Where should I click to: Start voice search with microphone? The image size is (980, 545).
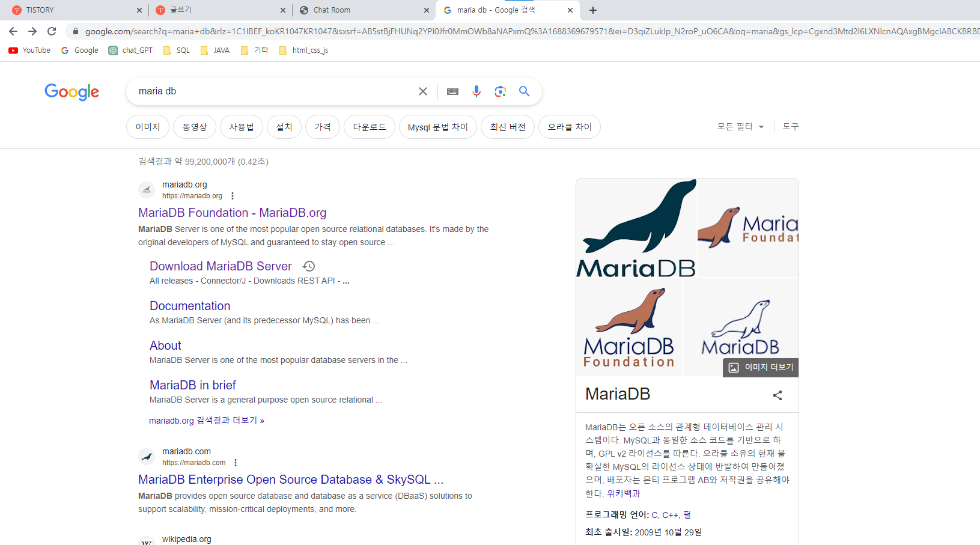[x=476, y=91]
